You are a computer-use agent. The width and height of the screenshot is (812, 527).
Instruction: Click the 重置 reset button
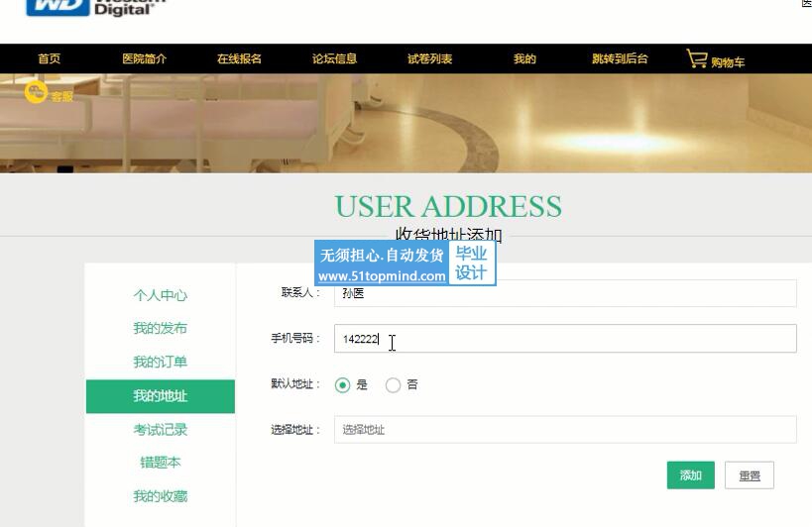(749, 474)
